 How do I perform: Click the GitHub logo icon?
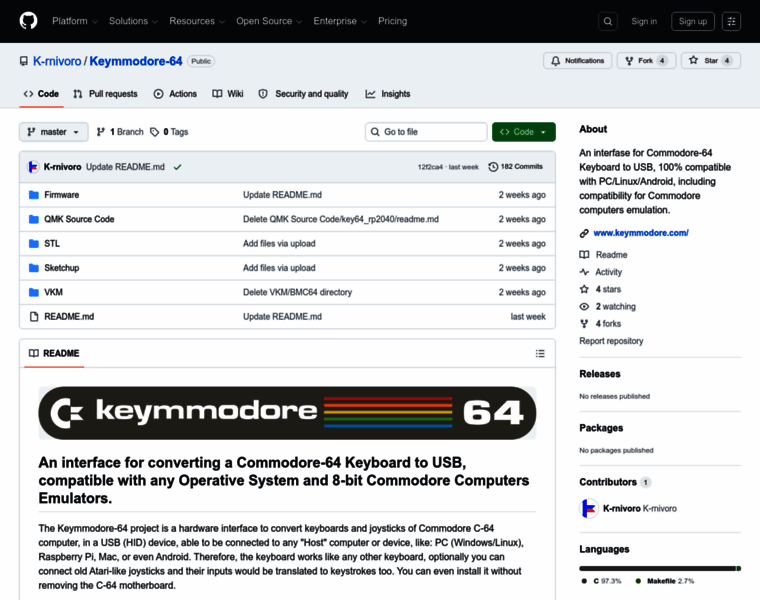coord(28,21)
